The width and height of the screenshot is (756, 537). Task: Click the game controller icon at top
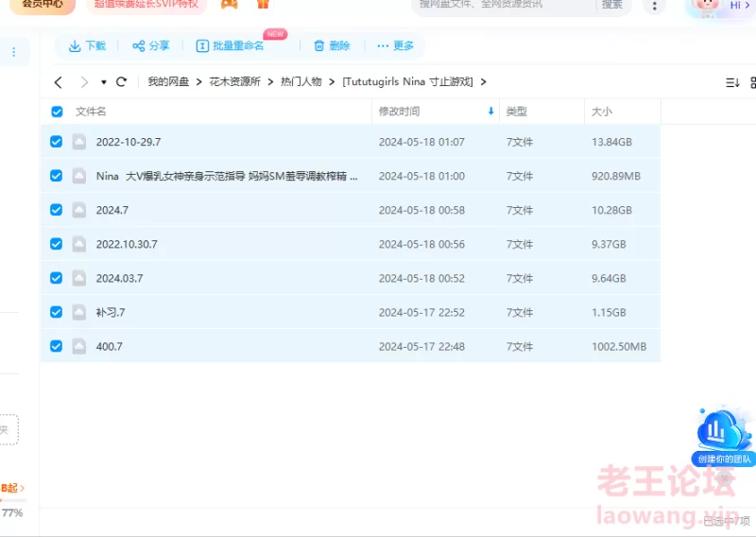[229, 4]
